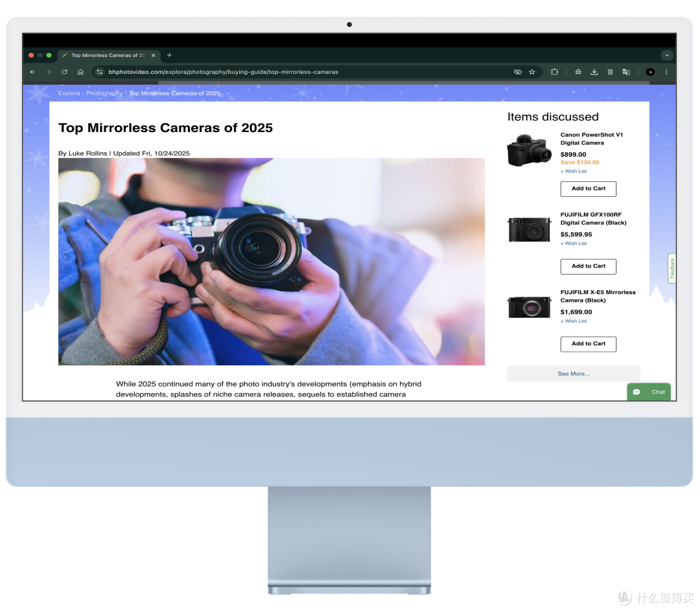Open the FUJIFILM X-E5 Mirrorless Camera link
This screenshot has width=700, height=612.
click(598, 296)
